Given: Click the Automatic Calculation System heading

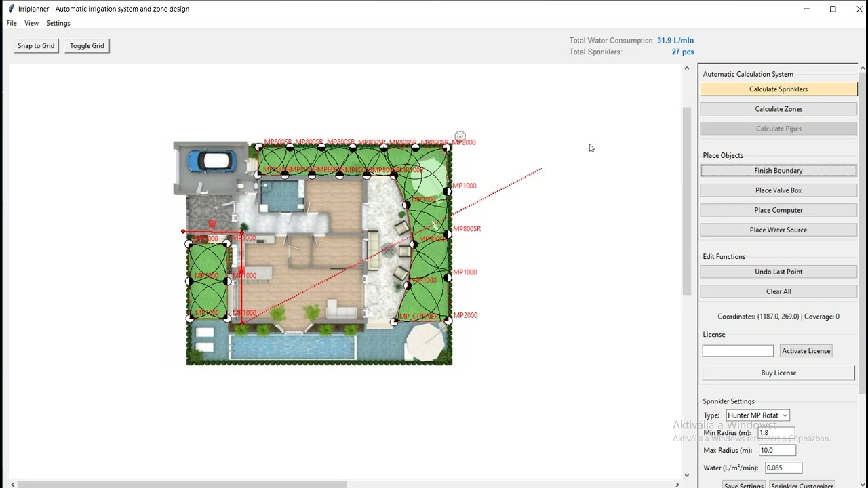Looking at the screenshot, I should (x=748, y=74).
